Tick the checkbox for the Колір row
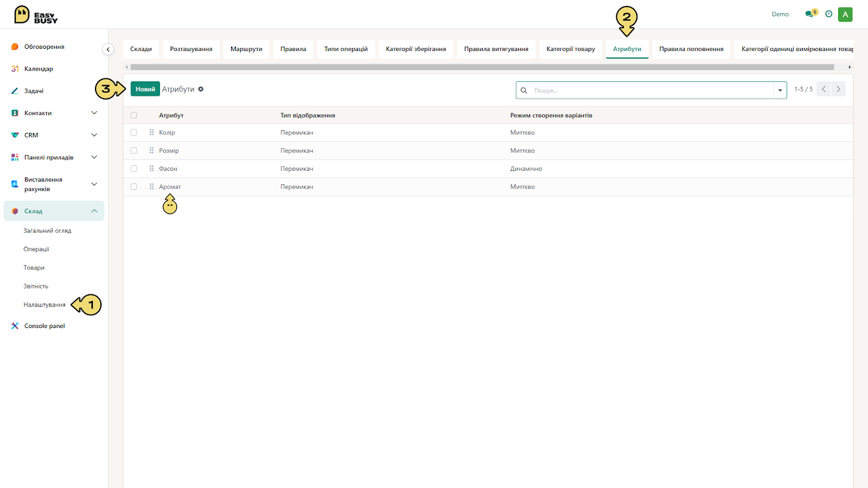The image size is (868, 488). [134, 132]
